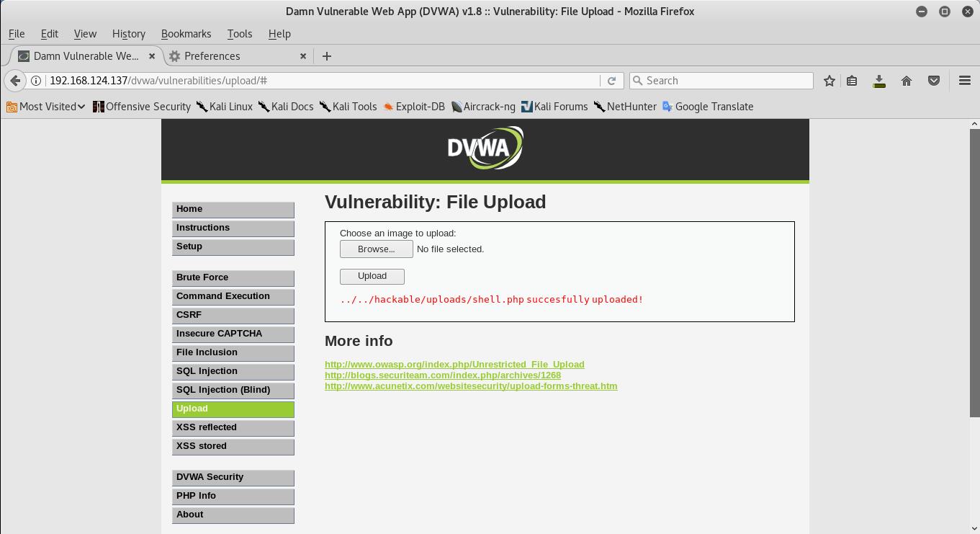Open the Bookmarks menu
Image resolution: width=980 pixels, height=534 pixels.
click(186, 34)
